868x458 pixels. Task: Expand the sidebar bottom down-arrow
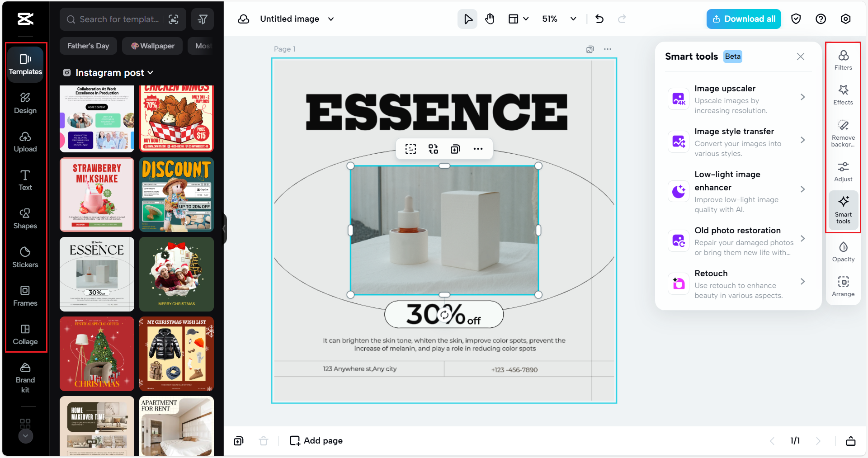coord(25,436)
